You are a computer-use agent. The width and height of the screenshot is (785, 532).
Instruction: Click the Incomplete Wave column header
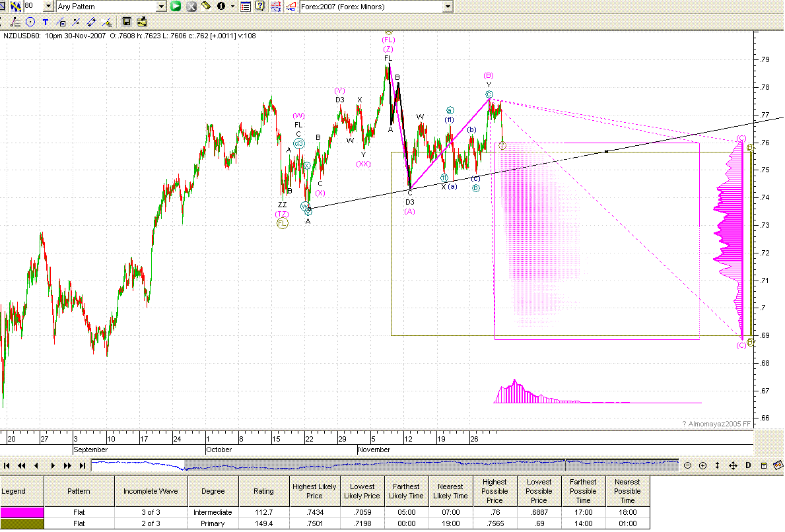[151, 491]
